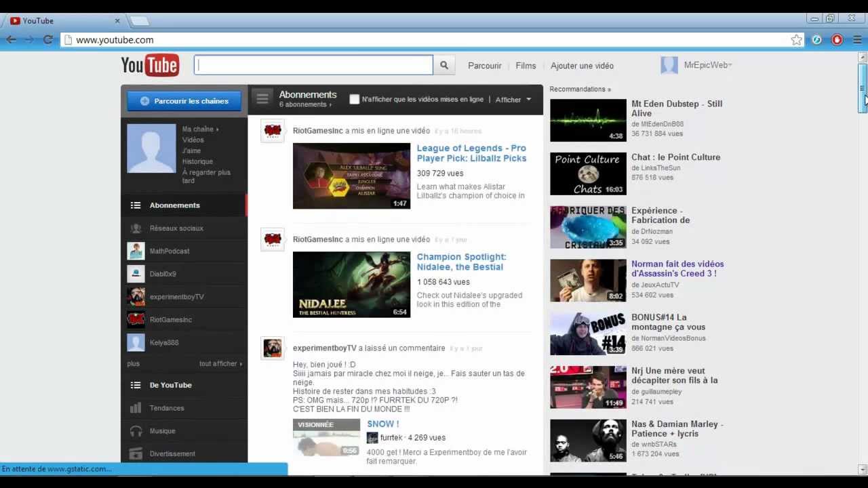The height and width of the screenshot is (488, 868).
Task: Click the magnifier search button
Action: (444, 65)
